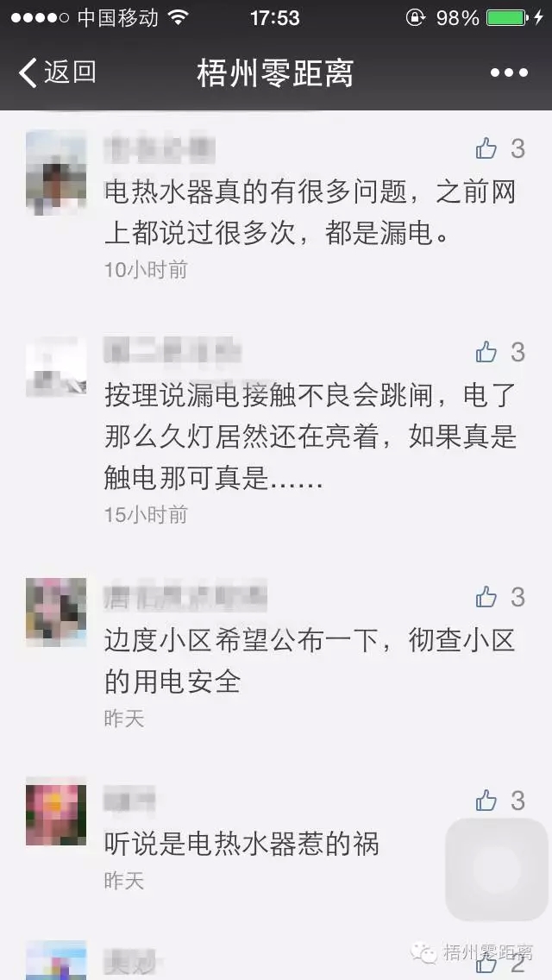Tap the 梧州零距离 page title

pyautogui.click(x=275, y=73)
